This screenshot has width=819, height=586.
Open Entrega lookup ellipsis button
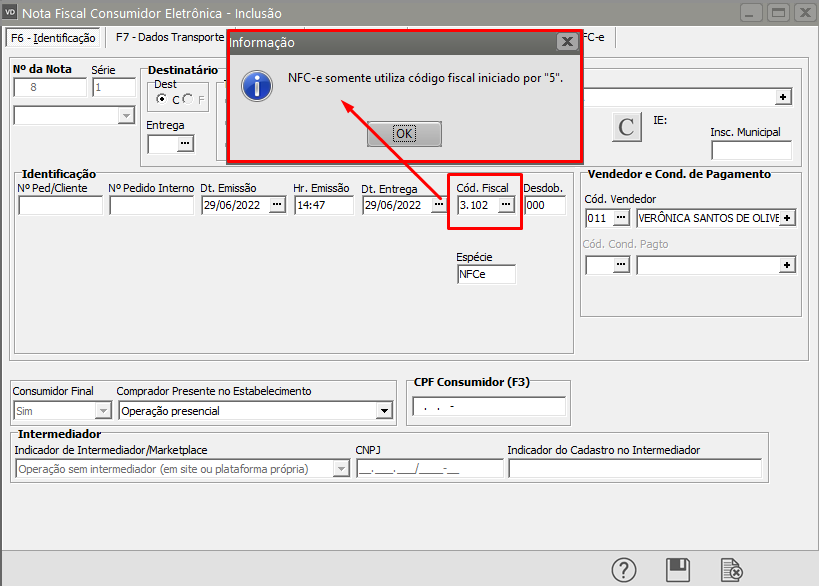[x=184, y=144]
